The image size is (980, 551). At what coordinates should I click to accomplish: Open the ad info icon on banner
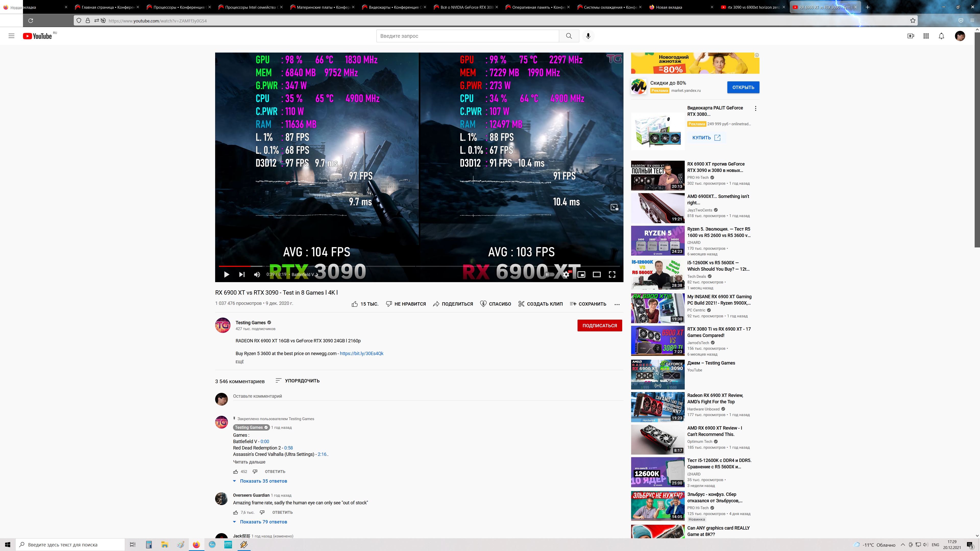coord(757,55)
